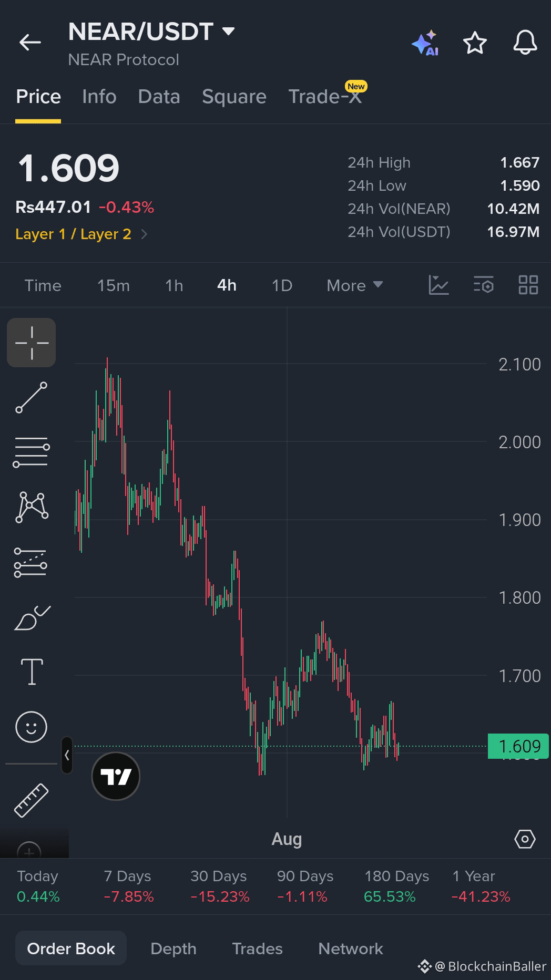Switch to the Square tab
The height and width of the screenshot is (980, 551).
(x=234, y=97)
